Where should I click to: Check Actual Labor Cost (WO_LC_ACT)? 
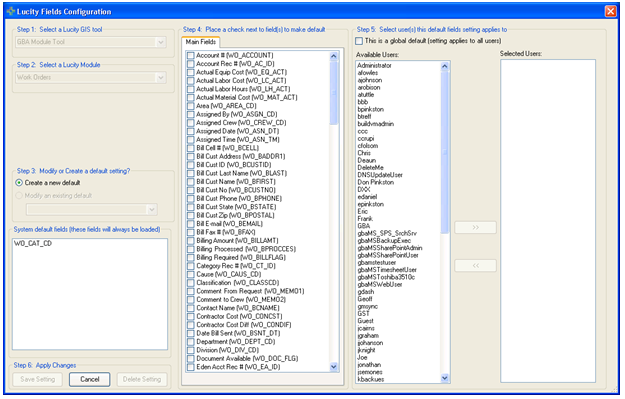[x=191, y=81]
